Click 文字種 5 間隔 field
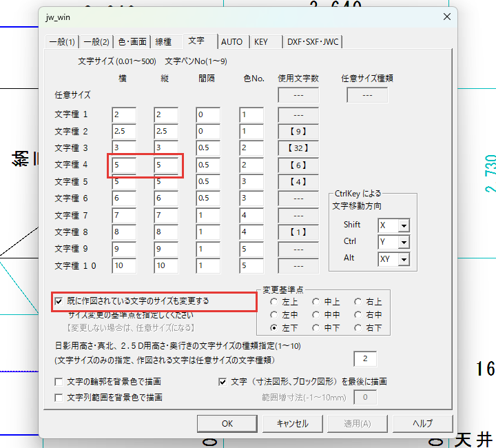Image resolution: width=496 pixels, height=448 pixels. point(208,182)
